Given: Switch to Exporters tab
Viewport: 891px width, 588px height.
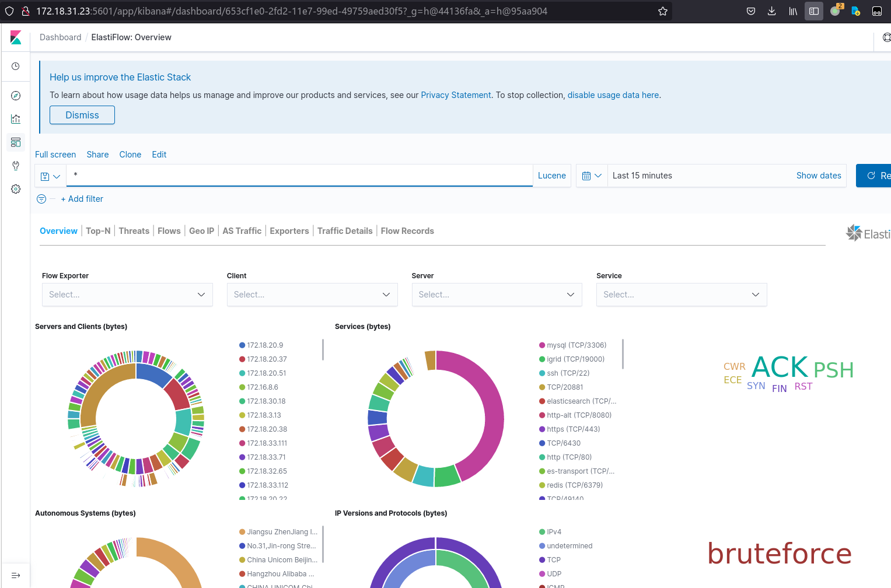Looking at the screenshot, I should click(x=289, y=231).
